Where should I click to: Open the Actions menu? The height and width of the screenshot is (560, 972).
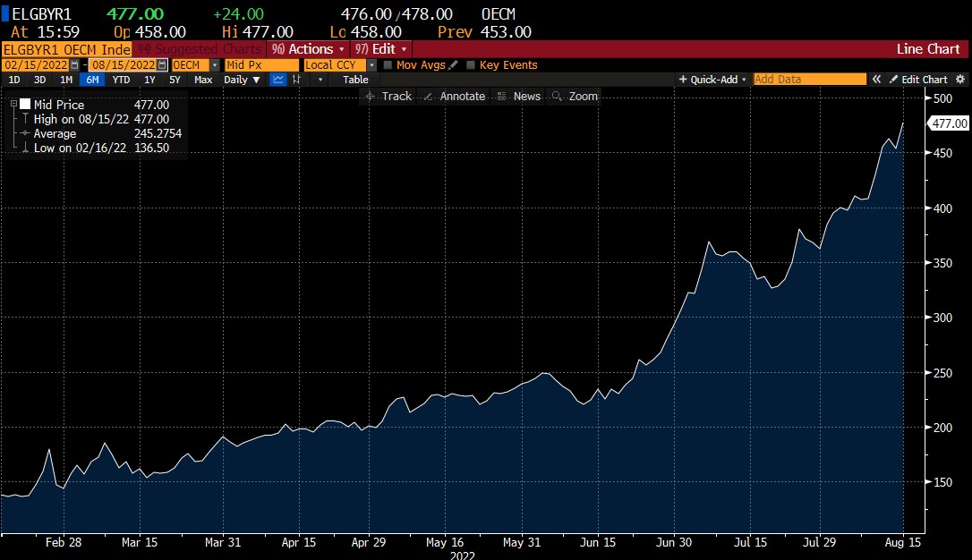coord(311,49)
